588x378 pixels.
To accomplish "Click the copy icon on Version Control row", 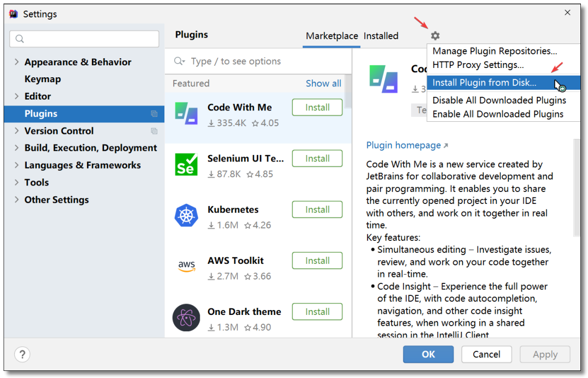I will coord(154,131).
